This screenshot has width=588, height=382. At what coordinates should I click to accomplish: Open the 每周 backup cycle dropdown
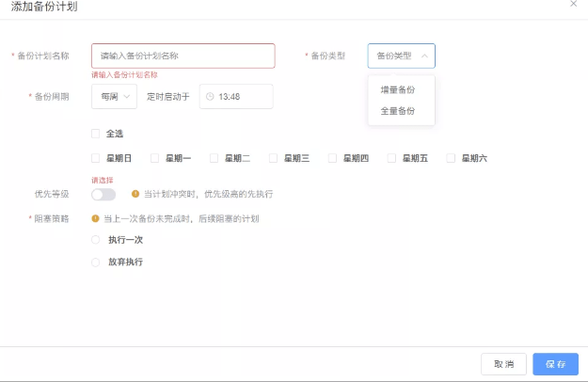113,97
